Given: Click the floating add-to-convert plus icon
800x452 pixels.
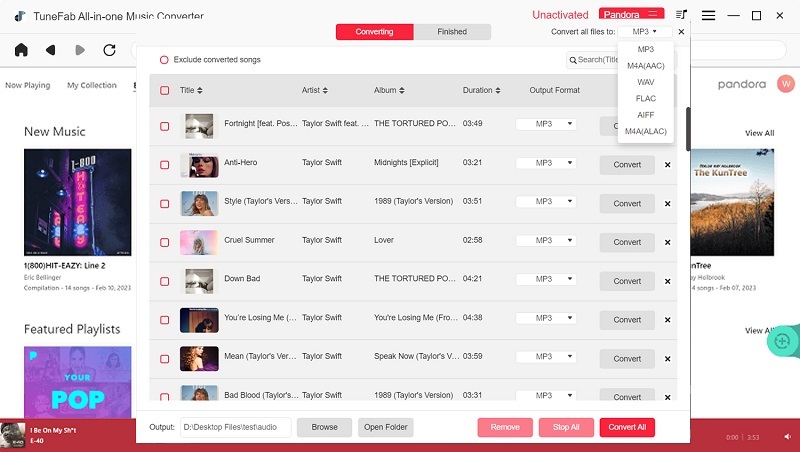Looking at the screenshot, I should [x=782, y=341].
